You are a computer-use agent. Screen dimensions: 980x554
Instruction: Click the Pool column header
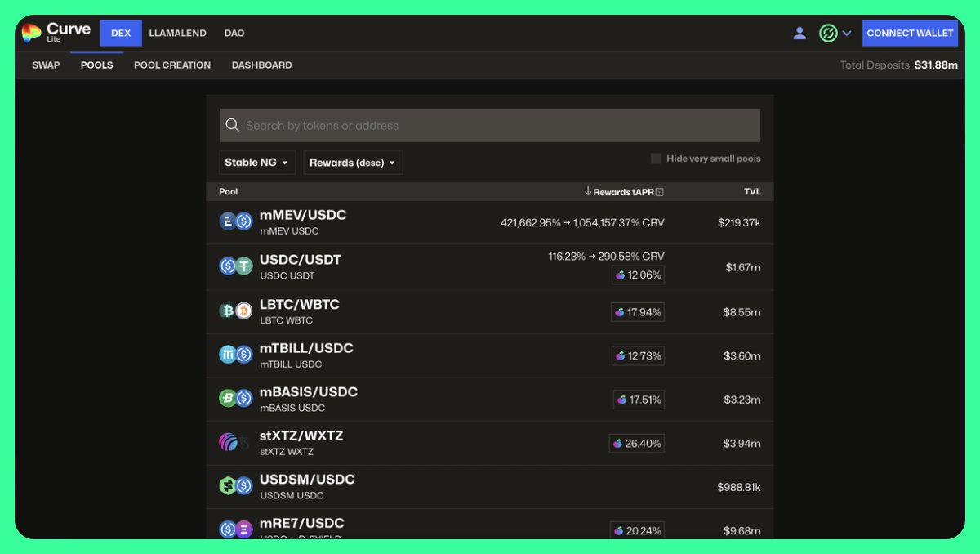coord(229,192)
